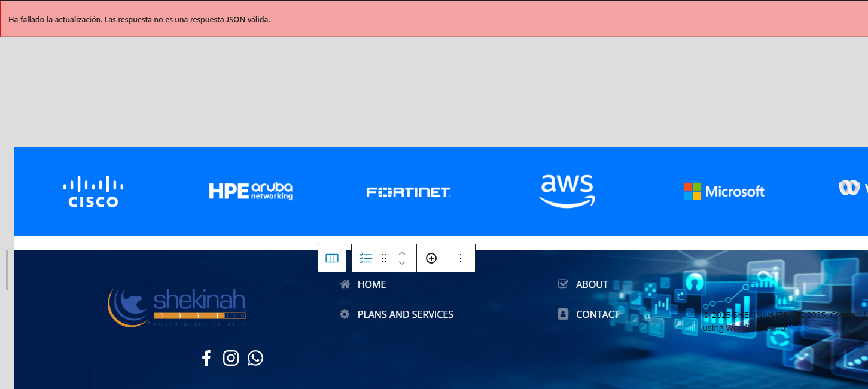Viewport: 868px width, 389px height.
Task: Select the HOME footer menu item
Action: [x=372, y=284]
